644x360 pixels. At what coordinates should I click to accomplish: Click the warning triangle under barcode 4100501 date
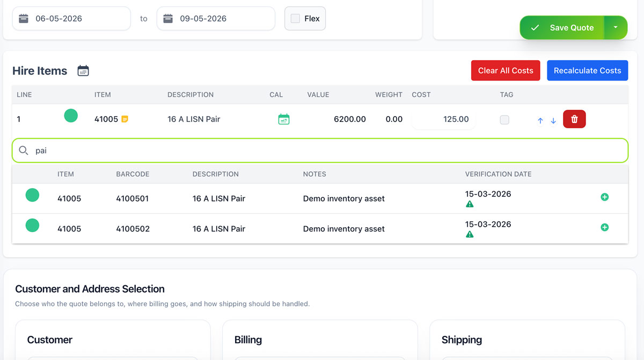(x=470, y=204)
